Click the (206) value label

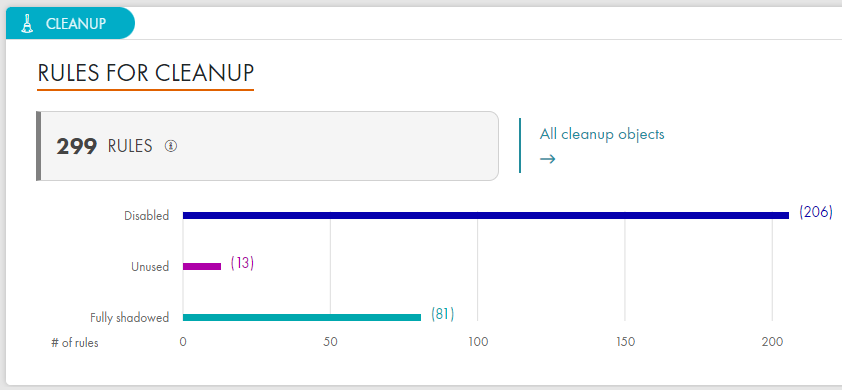816,212
